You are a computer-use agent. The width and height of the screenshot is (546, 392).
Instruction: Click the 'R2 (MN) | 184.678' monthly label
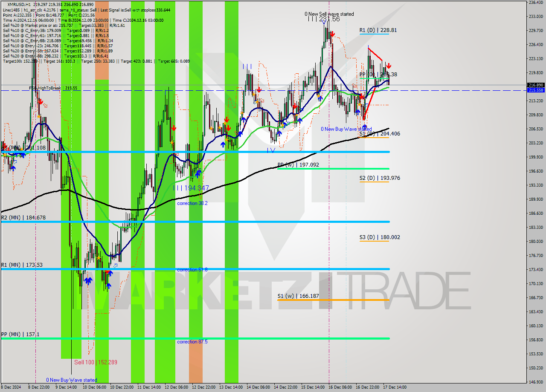point(23,218)
